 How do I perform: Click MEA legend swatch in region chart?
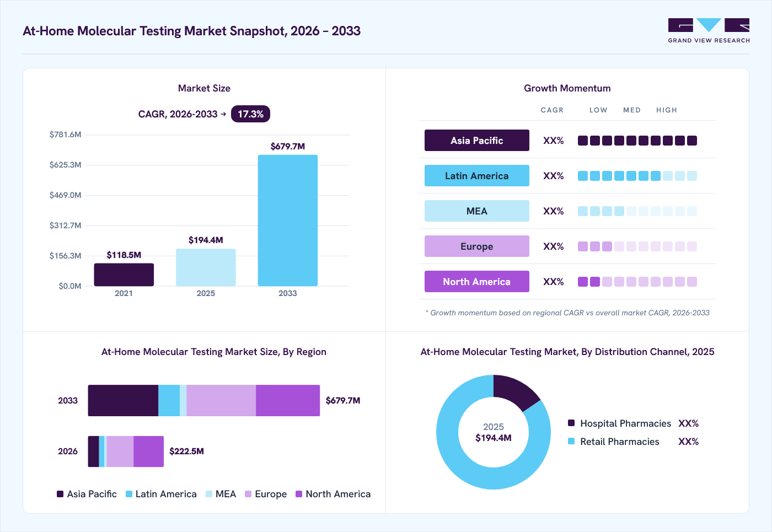209,494
